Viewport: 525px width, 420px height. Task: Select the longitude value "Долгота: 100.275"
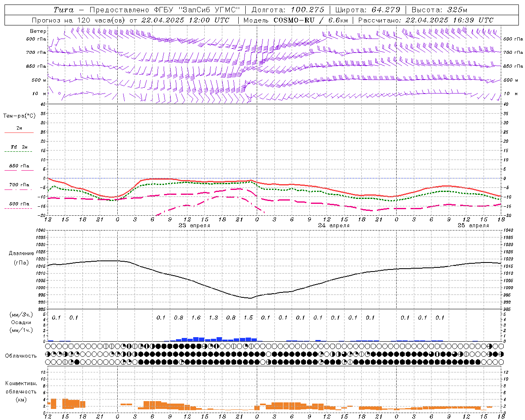(288, 10)
